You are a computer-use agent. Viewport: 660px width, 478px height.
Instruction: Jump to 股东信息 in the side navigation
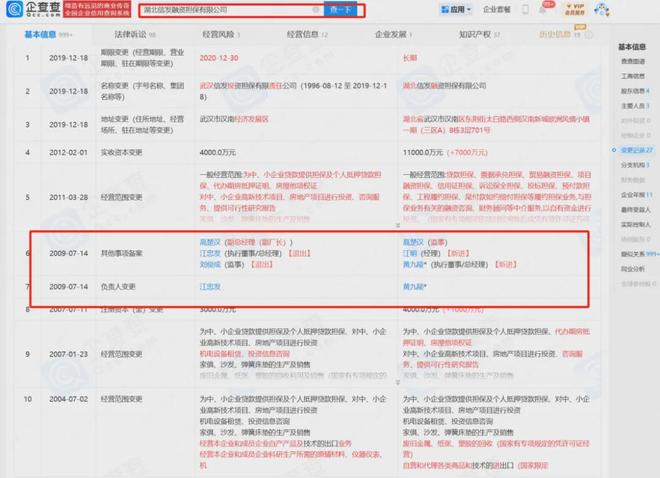point(635,91)
